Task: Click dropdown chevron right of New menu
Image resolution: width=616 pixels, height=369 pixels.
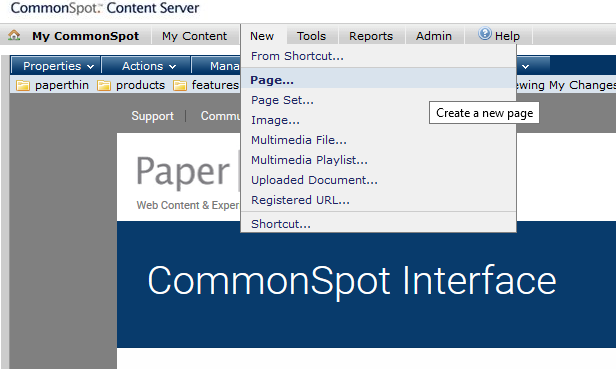Action: tap(526, 66)
